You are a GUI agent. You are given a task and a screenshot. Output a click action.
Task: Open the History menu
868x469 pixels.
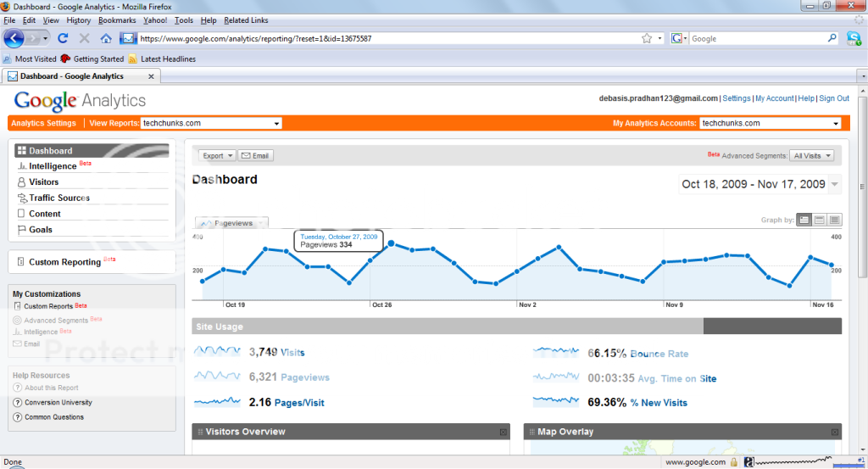click(x=79, y=20)
